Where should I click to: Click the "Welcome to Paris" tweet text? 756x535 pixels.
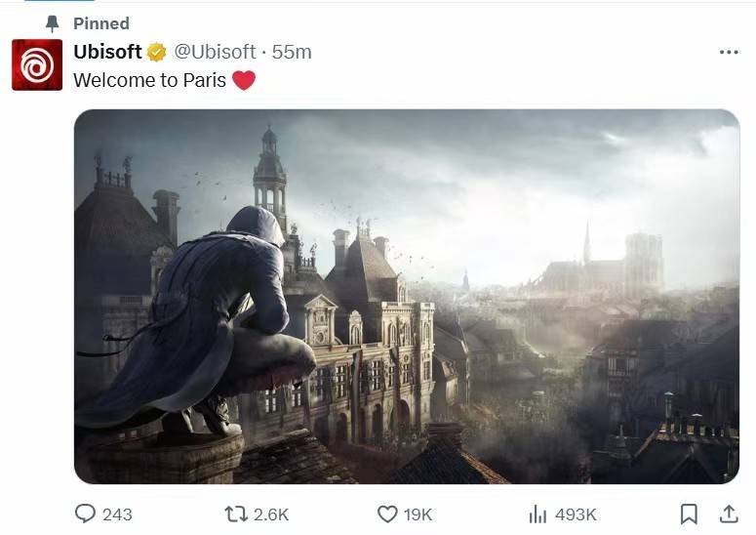[150, 80]
